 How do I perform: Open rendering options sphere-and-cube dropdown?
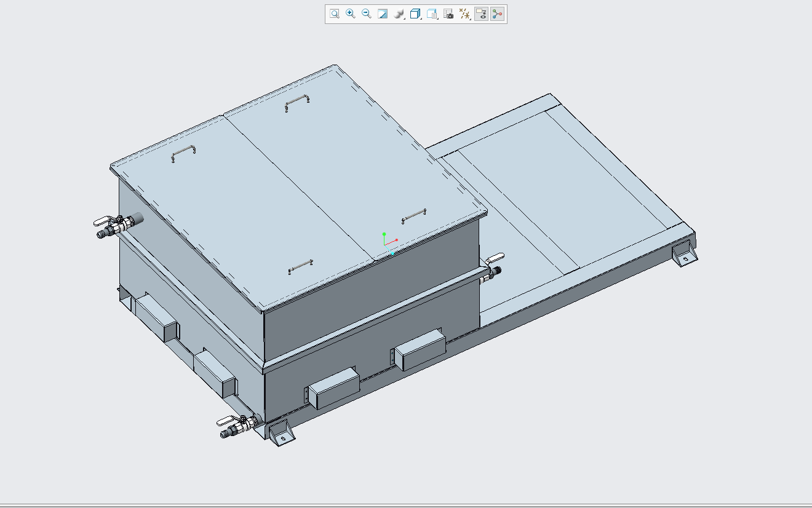[x=399, y=14]
